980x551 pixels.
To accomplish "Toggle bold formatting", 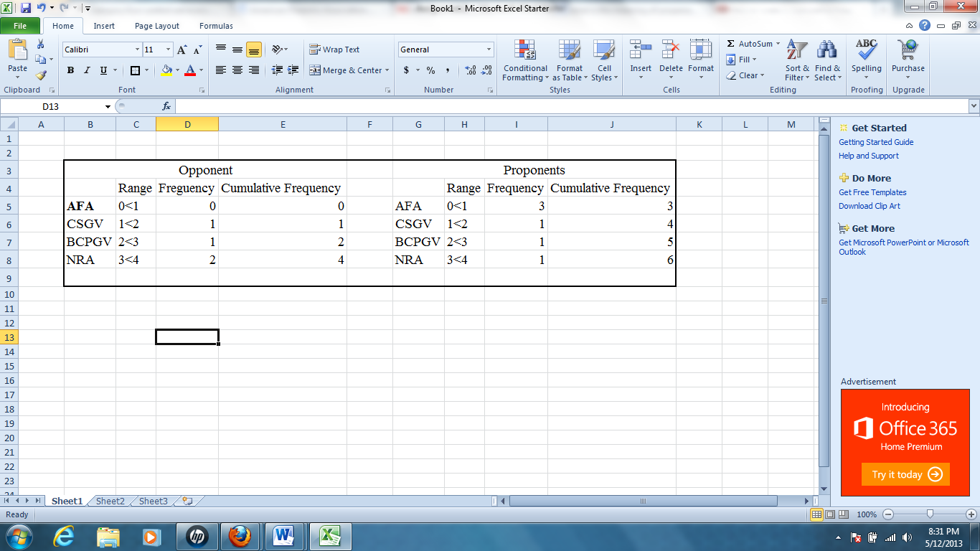I will [70, 71].
